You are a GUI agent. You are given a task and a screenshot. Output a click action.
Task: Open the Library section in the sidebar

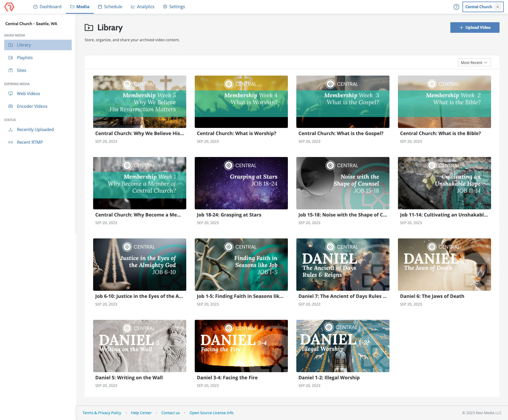[x=24, y=45]
